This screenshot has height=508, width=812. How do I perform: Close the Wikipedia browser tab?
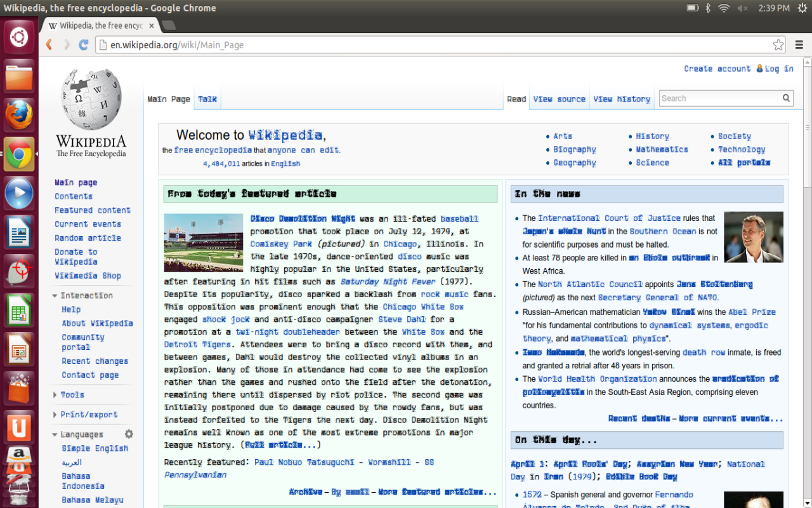point(152,26)
